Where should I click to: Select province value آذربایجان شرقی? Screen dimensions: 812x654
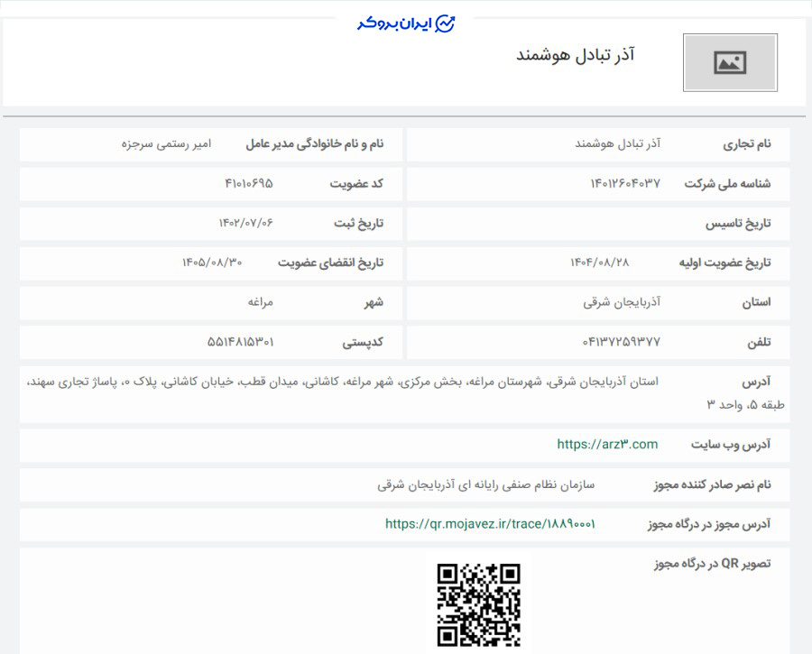pyautogui.click(x=622, y=302)
